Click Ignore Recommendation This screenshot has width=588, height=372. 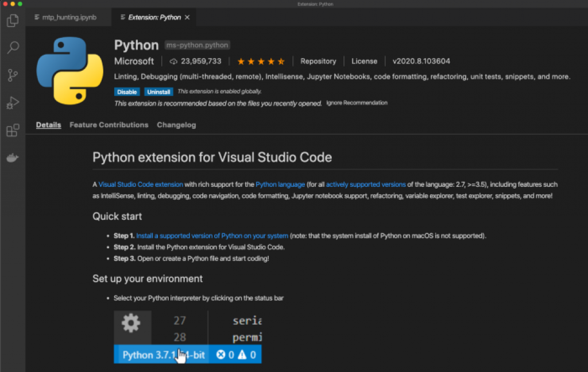357,103
